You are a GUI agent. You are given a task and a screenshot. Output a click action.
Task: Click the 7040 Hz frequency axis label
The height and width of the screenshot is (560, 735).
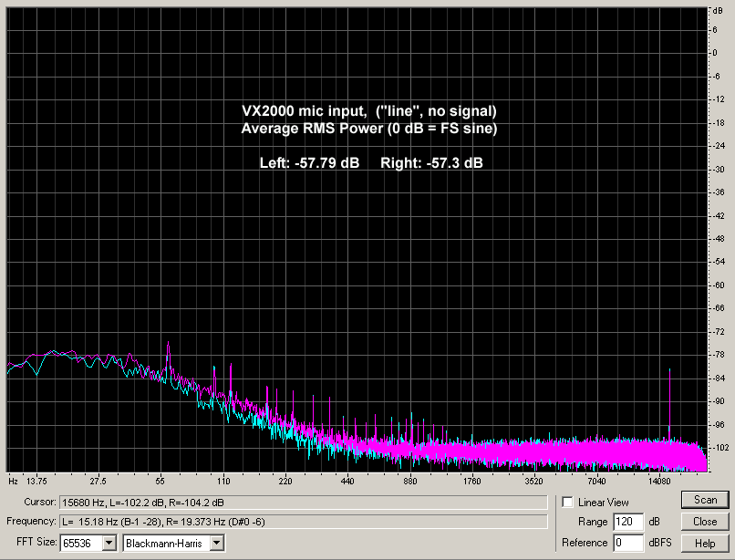pyautogui.click(x=596, y=482)
